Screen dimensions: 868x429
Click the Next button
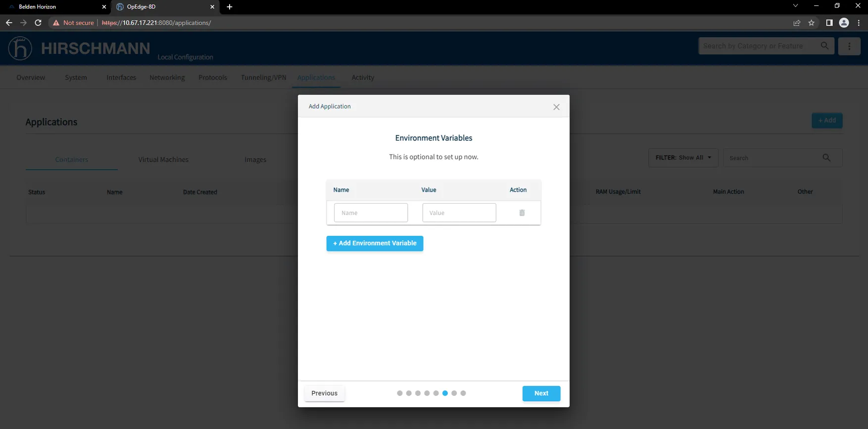pyautogui.click(x=541, y=393)
